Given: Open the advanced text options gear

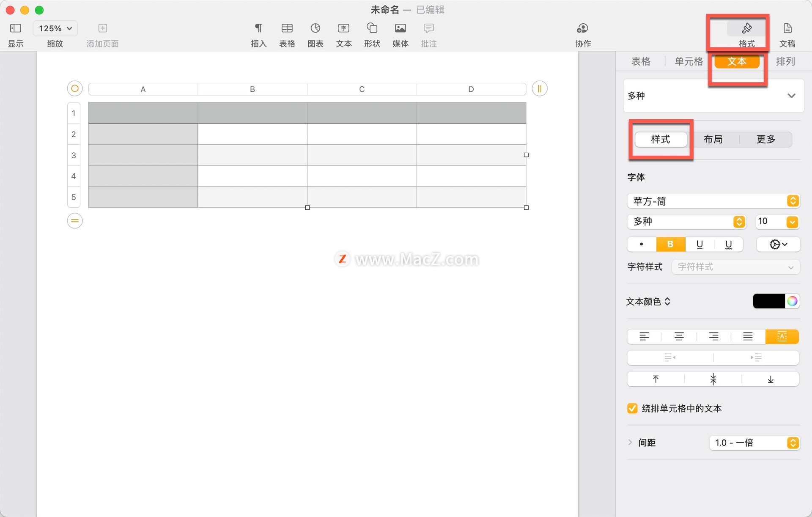Looking at the screenshot, I should point(778,244).
